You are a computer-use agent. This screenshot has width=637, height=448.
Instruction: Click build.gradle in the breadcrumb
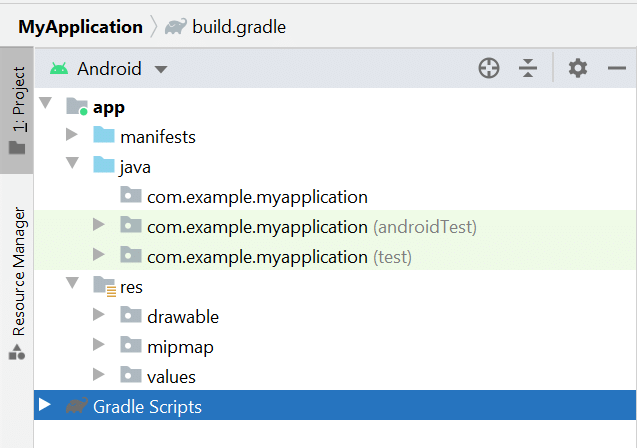(239, 27)
